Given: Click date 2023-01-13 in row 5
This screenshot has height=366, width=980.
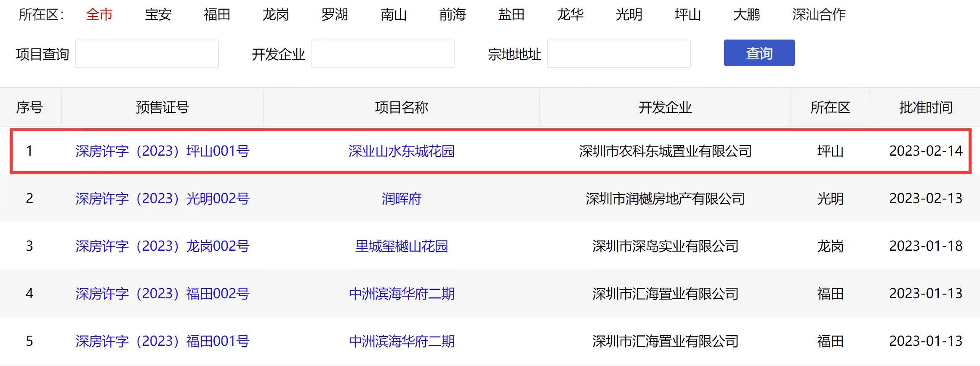Looking at the screenshot, I should (926, 341).
